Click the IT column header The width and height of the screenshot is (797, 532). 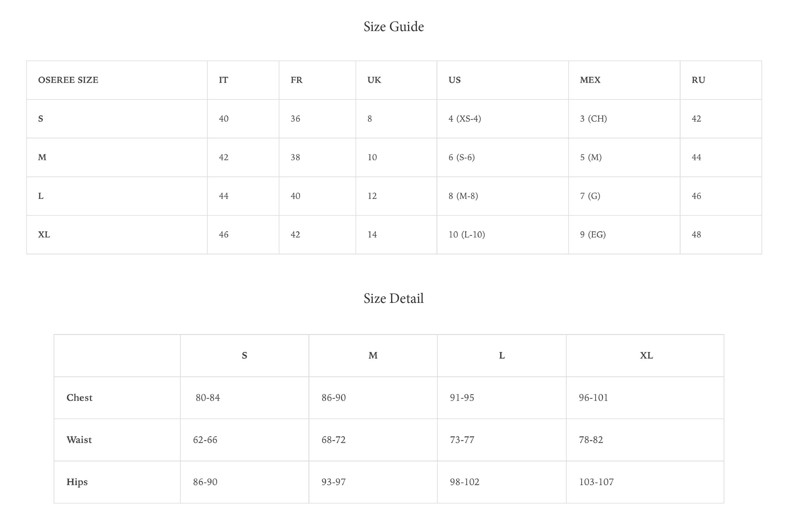pyautogui.click(x=223, y=80)
